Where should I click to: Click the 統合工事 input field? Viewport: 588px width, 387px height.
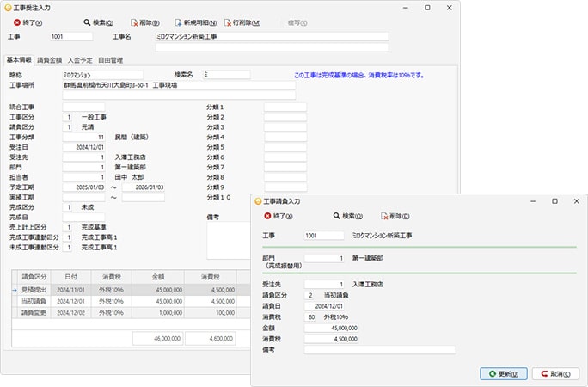pos(83,107)
